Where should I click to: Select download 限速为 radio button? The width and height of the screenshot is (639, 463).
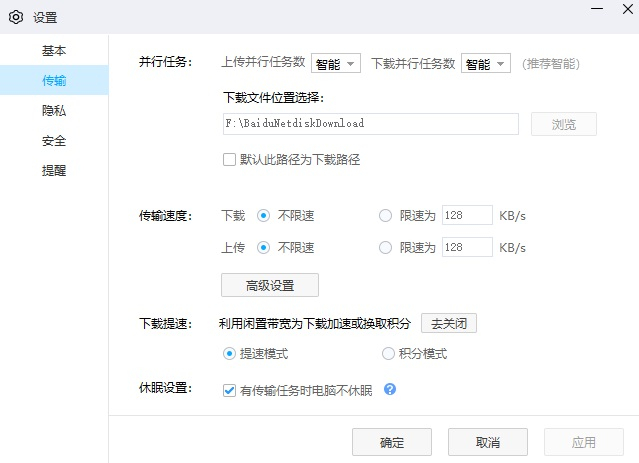[x=385, y=215]
